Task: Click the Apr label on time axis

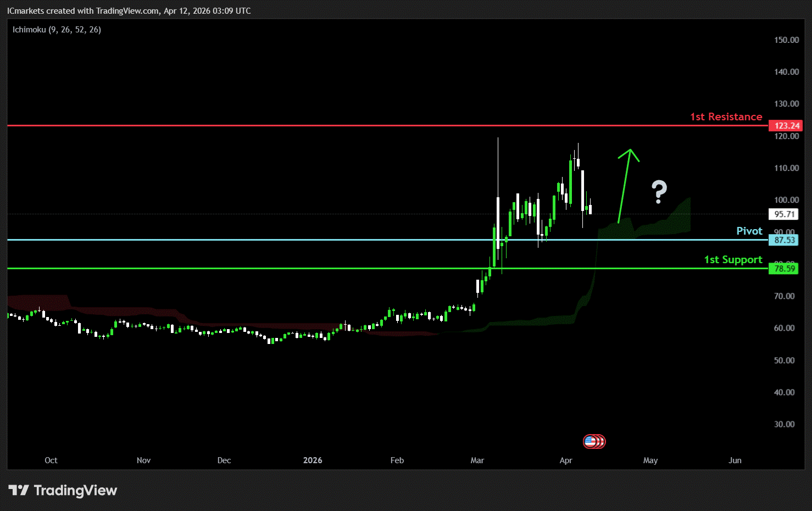Action: 566,460
